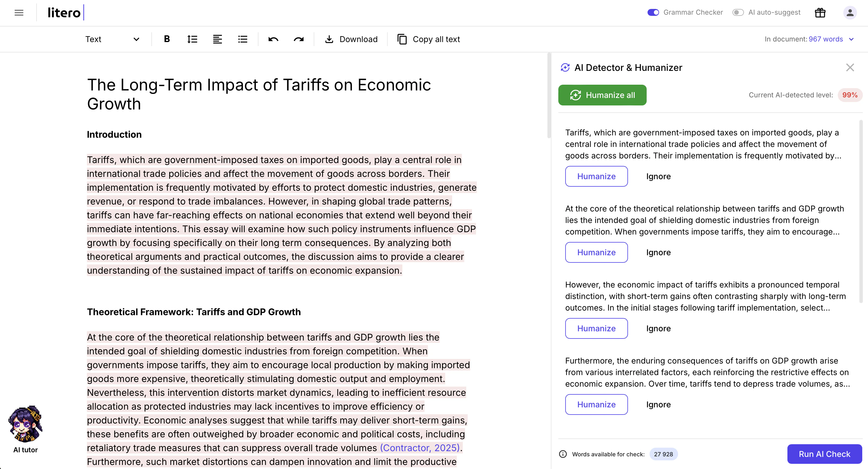
Task: Redo the last change
Action: click(298, 39)
